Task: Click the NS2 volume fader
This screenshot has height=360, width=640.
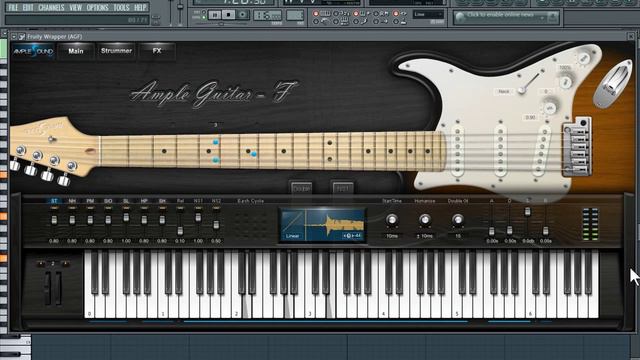Action: (216, 224)
